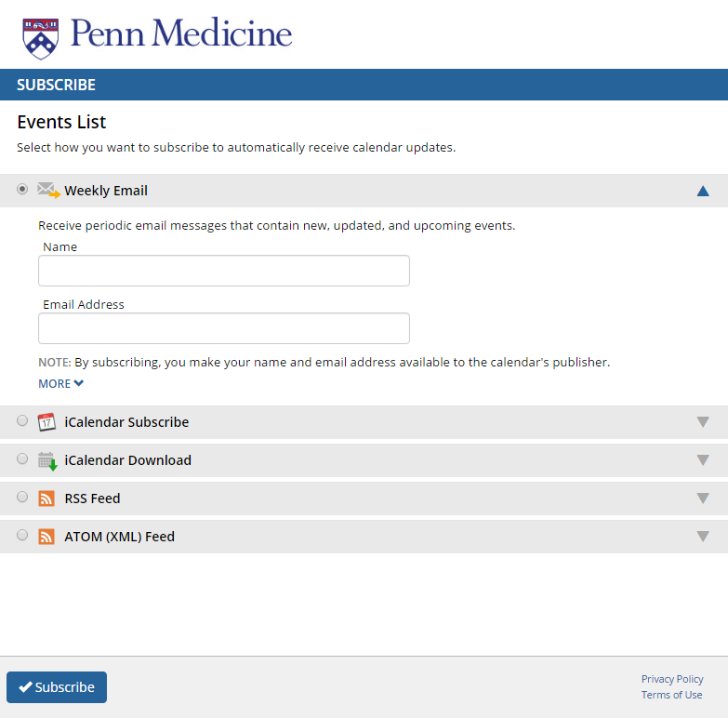
Task: Click the iCalendar Download icon
Action: [47, 461]
